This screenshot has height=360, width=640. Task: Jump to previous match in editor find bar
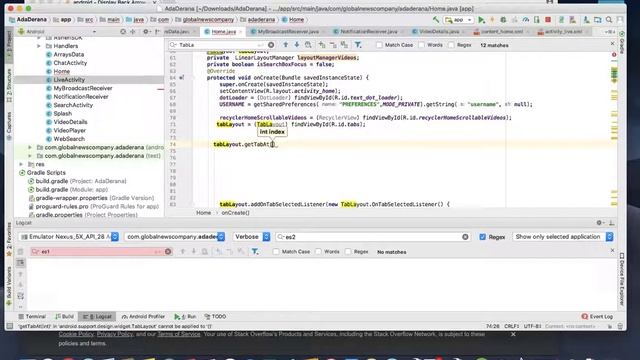tap(286, 45)
